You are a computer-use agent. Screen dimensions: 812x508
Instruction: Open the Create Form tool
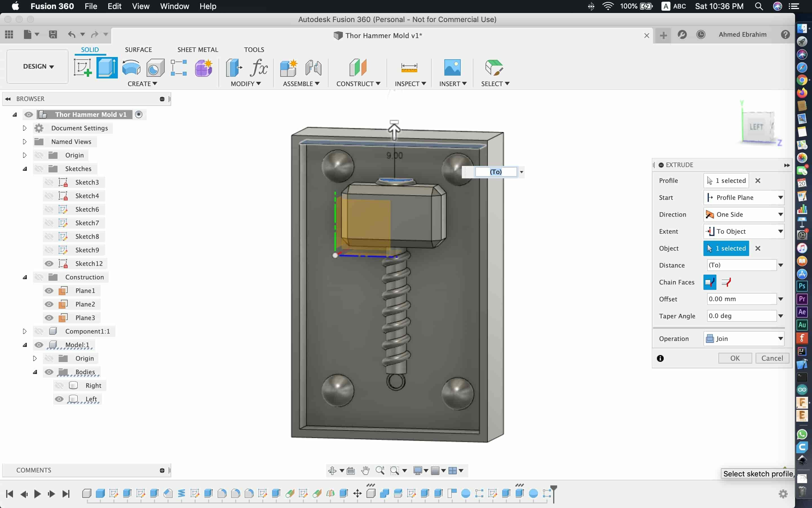point(203,67)
